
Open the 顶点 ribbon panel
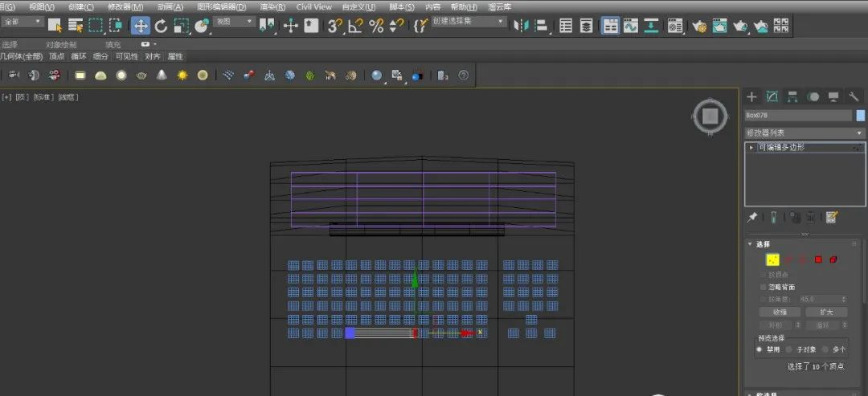56,56
